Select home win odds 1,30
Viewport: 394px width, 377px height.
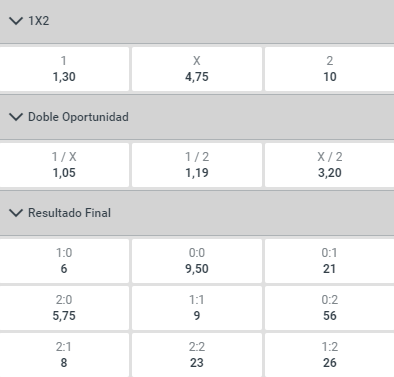click(x=64, y=69)
